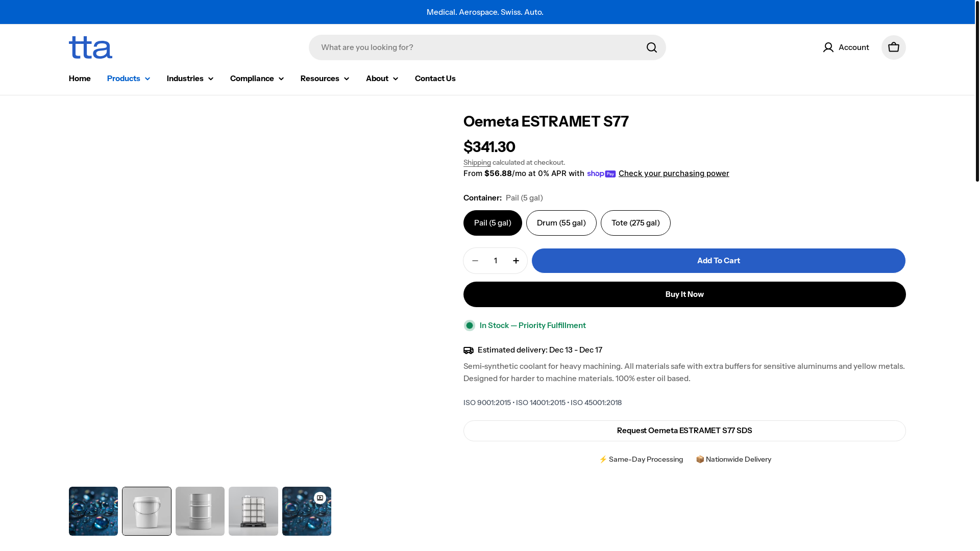The height and width of the screenshot is (551, 980).
Task: Expand the About menu
Action: coord(382,79)
